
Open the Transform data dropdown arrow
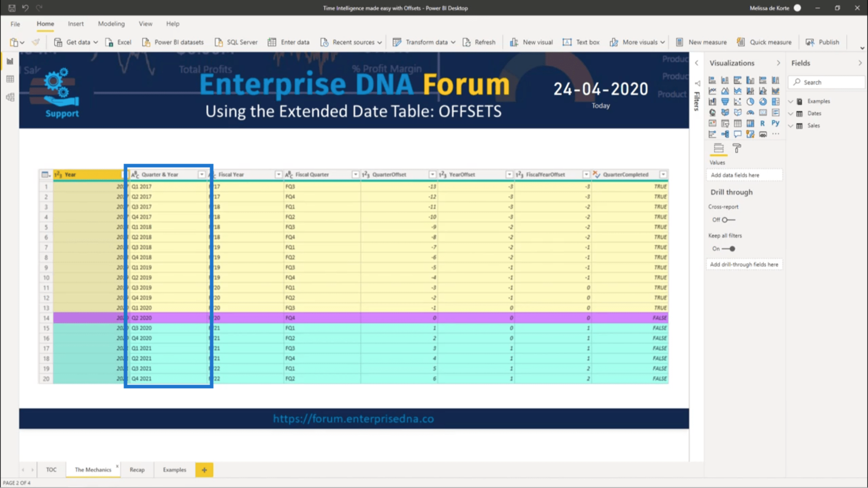(x=453, y=42)
